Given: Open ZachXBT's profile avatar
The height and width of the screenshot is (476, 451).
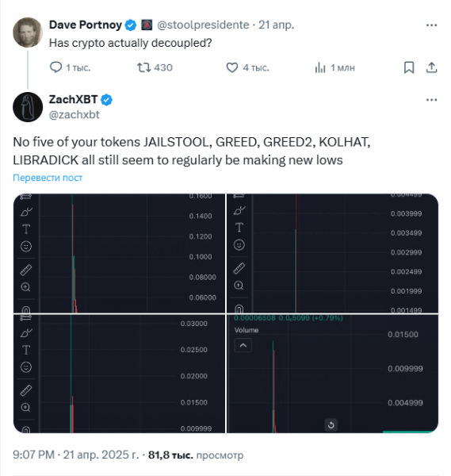Looking at the screenshot, I should [x=28, y=107].
